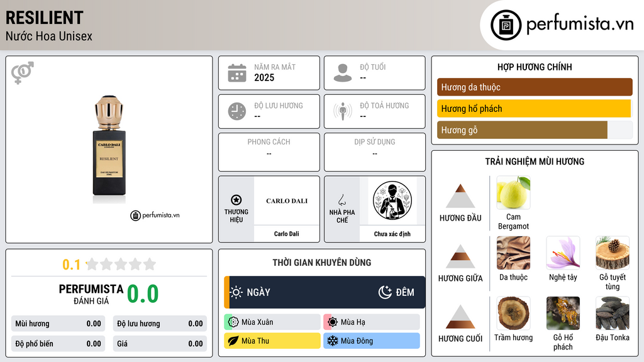This screenshot has height=362, width=644.
Task: Click the Độ lưu hương 0.00 score row
Action: tap(160, 324)
